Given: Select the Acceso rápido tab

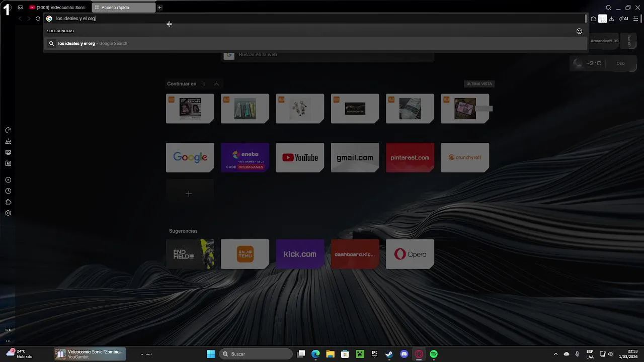Looking at the screenshot, I should coord(123,8).
